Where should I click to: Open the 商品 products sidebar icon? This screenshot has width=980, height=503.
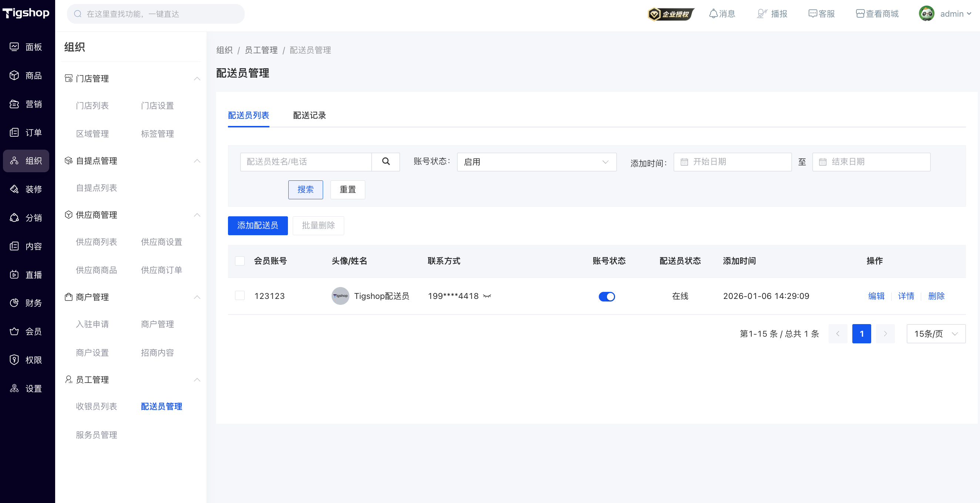[x=14, y=76]
